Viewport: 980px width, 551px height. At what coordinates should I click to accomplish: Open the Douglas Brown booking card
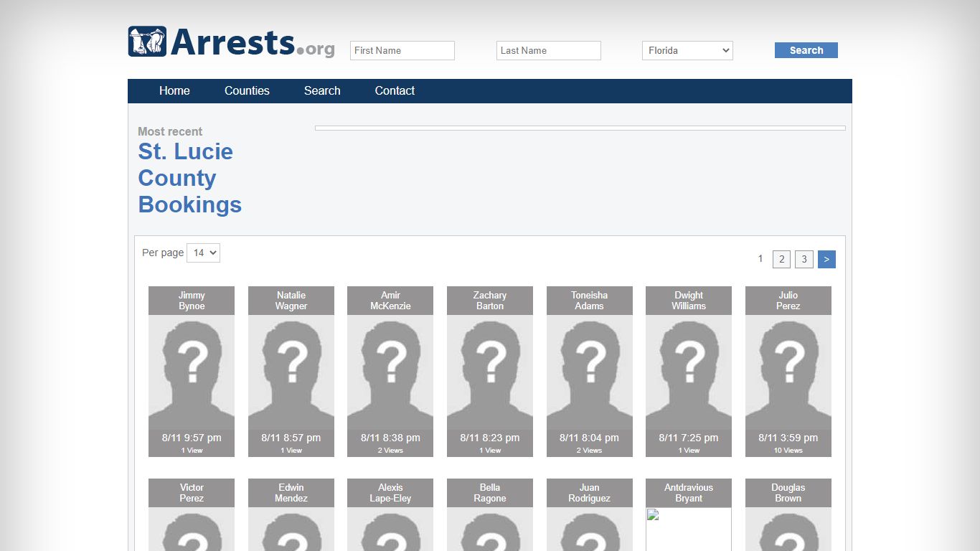788,514
